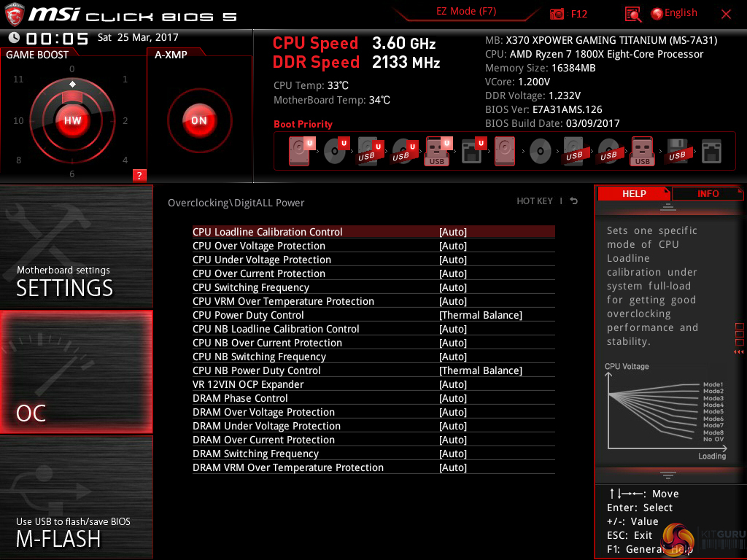Click the F12 label

tap(578, 14)
